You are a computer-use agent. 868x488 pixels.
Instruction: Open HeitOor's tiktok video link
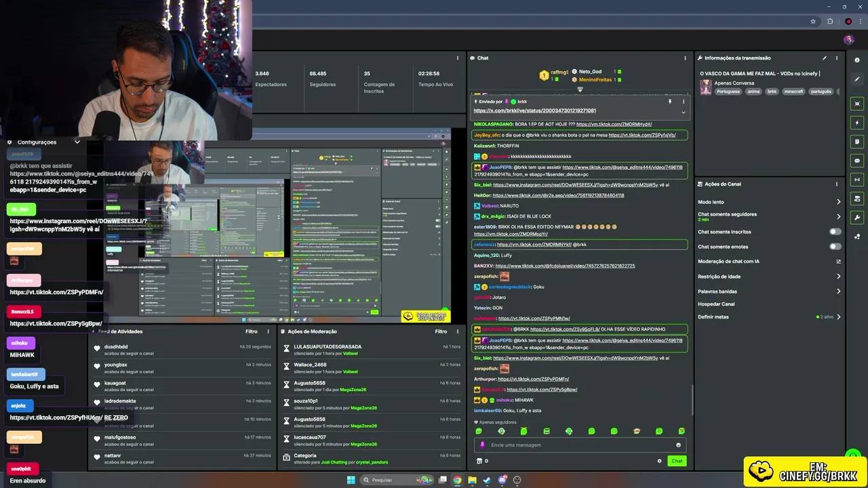pyautogui.click(x=559, y=195)
